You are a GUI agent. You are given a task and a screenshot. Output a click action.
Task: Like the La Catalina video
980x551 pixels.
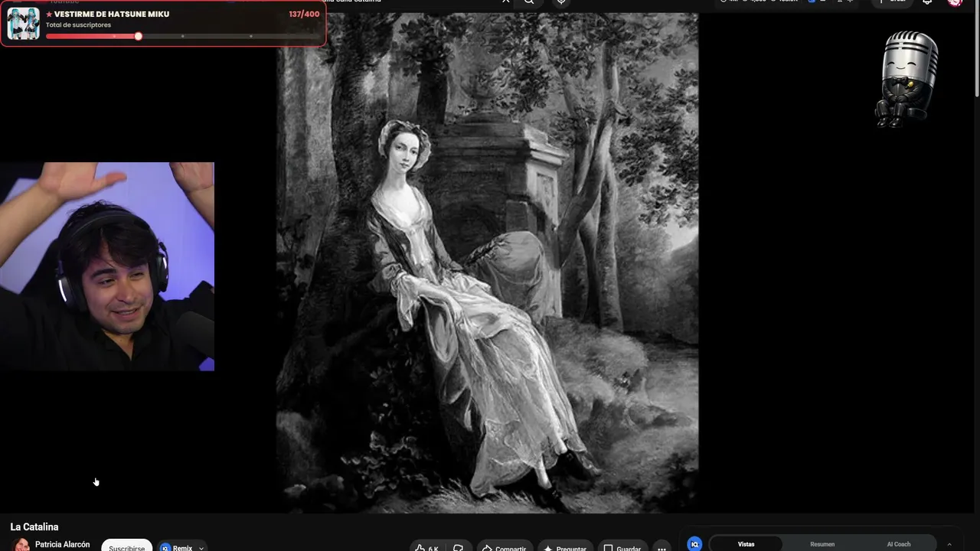coord(427,547)
